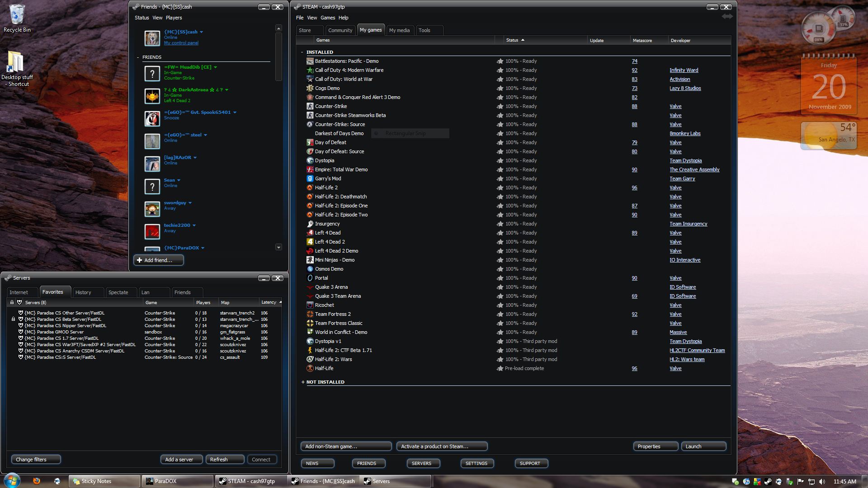Image resolution: width=868 pixels, height=488 pixels.
Task: Click the Empire: Total War Demo icon
Action: tap(310, 169)
